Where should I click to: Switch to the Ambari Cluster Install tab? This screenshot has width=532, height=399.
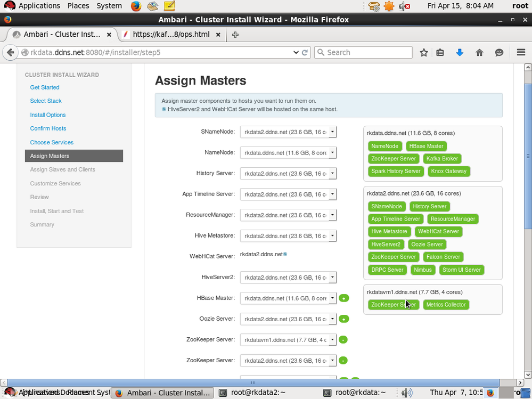(62, 35)
